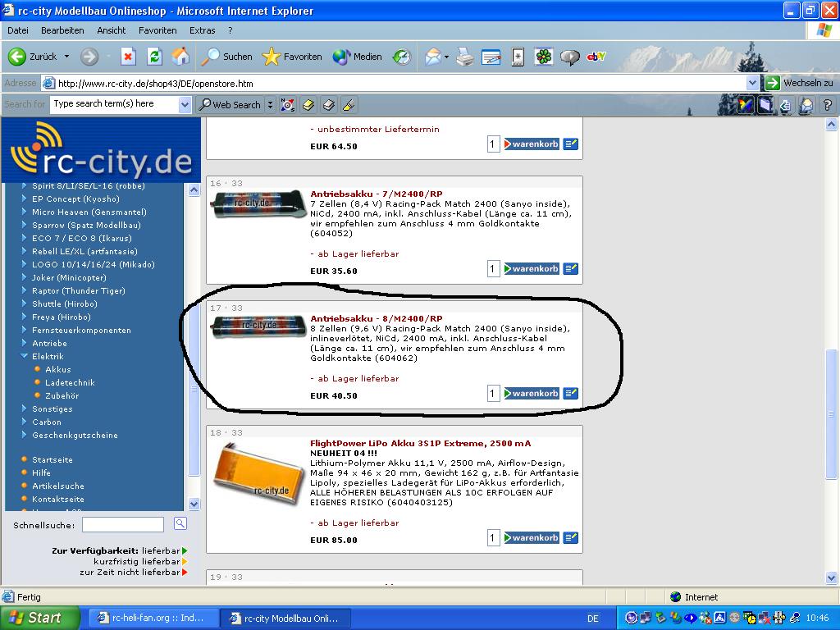
Task: Open the Datei menu
Action: pyautogui.click(x=18, y=30)
